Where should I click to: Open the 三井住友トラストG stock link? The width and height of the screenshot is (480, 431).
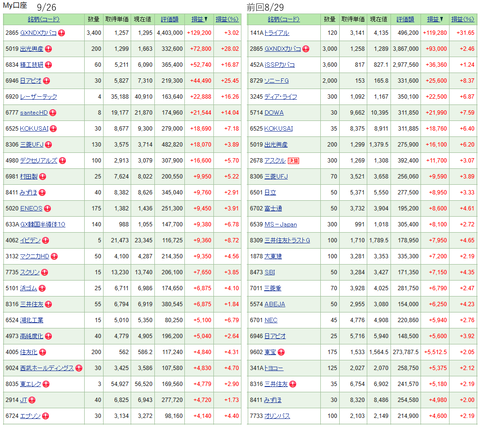tap(287, 240)
